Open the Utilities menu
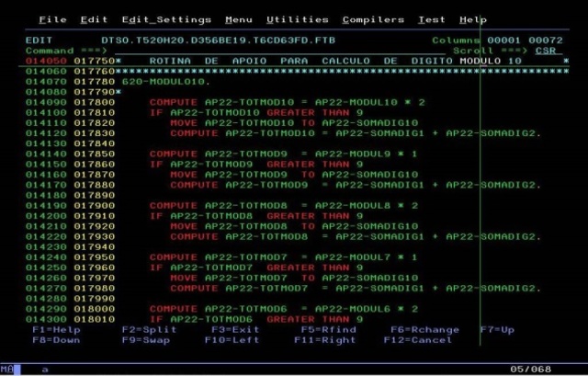The width and height of the screenshot is (588, 376). (x=298, y=19)
